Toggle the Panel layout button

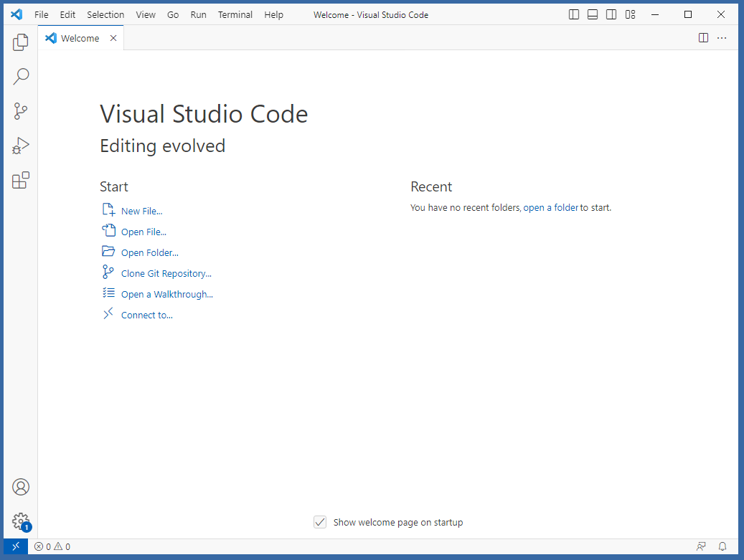593,14
